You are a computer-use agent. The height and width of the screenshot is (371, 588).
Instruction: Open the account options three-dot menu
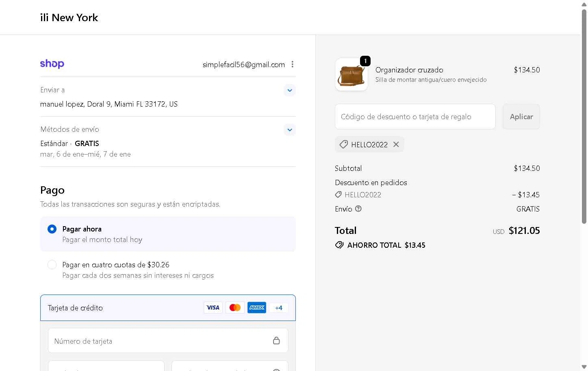pyautogui.click(x=293, y=64)
